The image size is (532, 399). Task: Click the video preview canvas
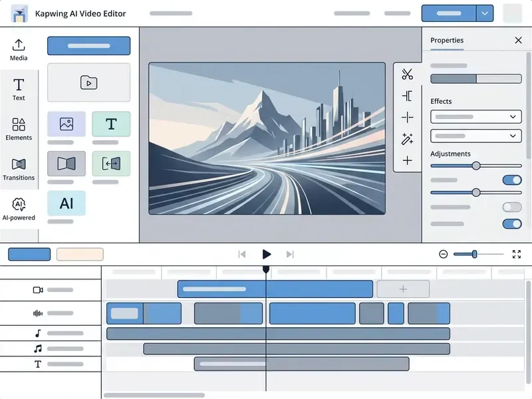click(267, 138)
